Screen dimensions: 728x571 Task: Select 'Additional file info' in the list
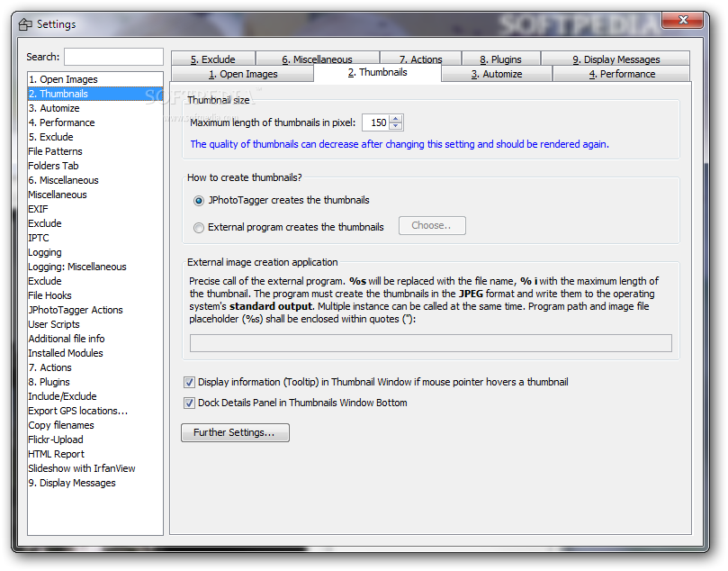click(95, 339)
